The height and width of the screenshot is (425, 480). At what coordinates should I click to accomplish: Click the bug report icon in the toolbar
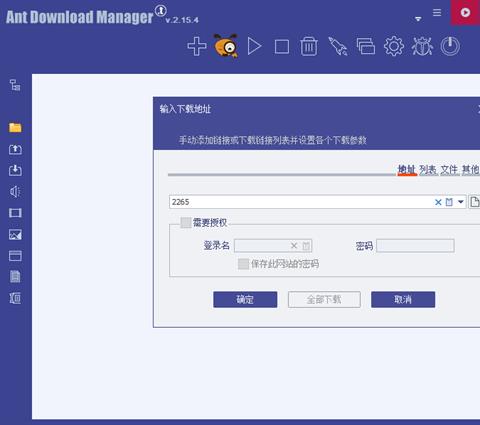click(422, 46)
